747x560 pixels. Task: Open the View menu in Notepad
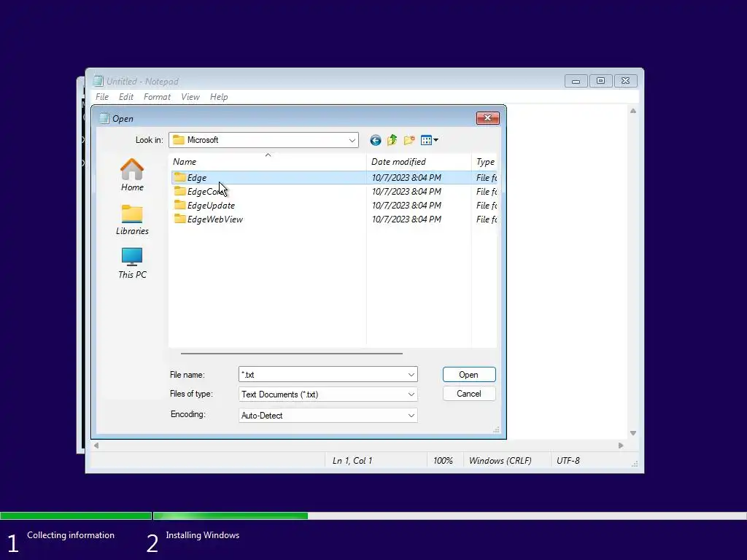pyautogui.click(x=190, y=97)
